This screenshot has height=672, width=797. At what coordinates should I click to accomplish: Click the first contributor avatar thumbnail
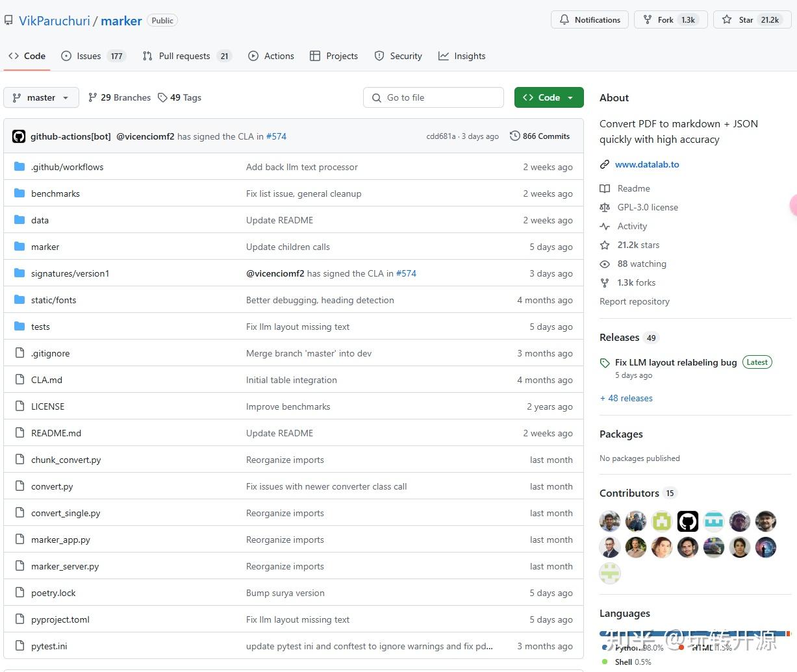610,521
